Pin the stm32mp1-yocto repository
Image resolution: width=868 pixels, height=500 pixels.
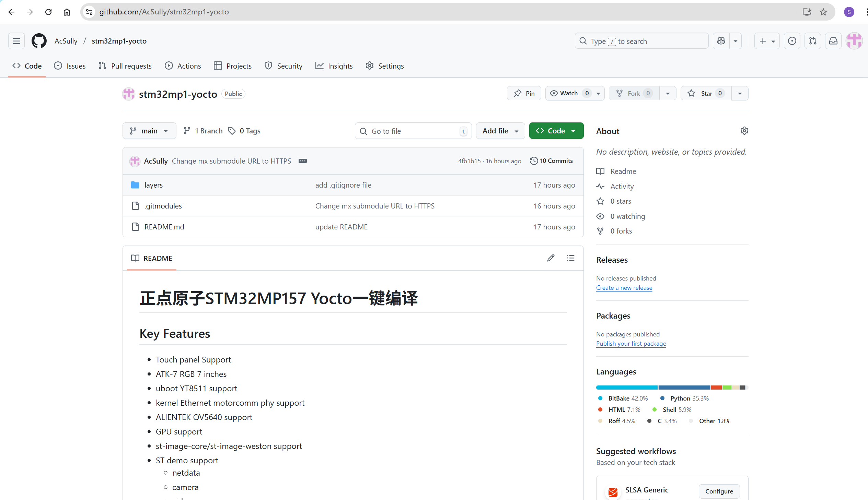coord(524,93)
